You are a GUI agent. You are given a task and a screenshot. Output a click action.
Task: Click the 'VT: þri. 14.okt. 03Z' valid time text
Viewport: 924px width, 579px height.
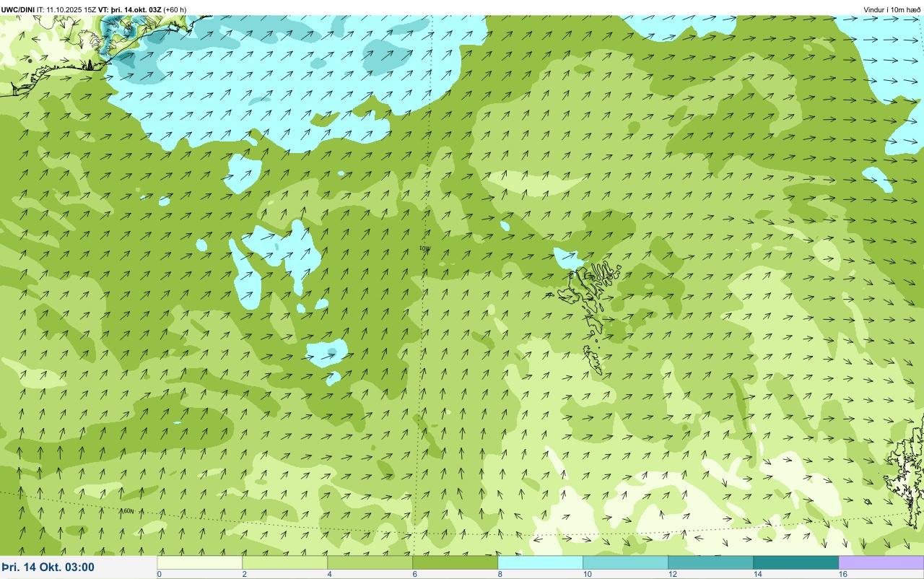[130, 9]
